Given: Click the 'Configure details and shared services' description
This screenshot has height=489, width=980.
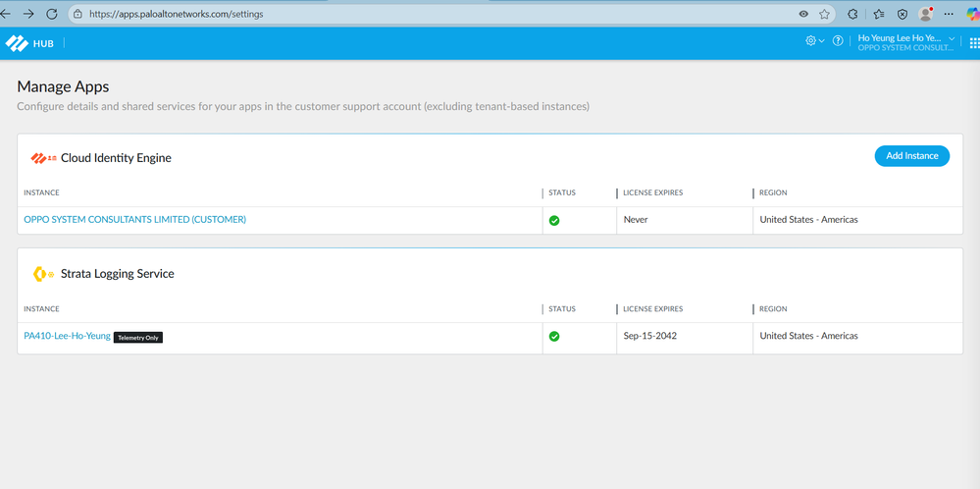Looking at the screenshot, I should 303,107.
